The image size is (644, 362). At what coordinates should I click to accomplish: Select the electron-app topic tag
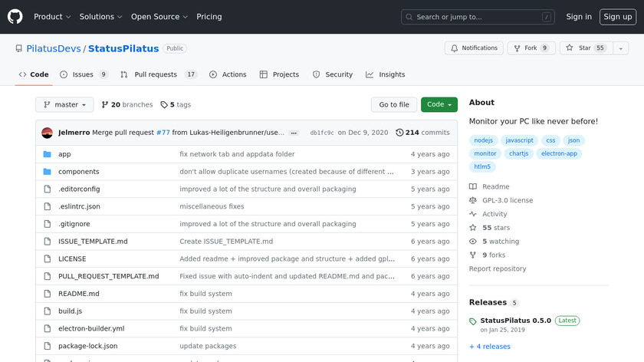click(560, 153)
